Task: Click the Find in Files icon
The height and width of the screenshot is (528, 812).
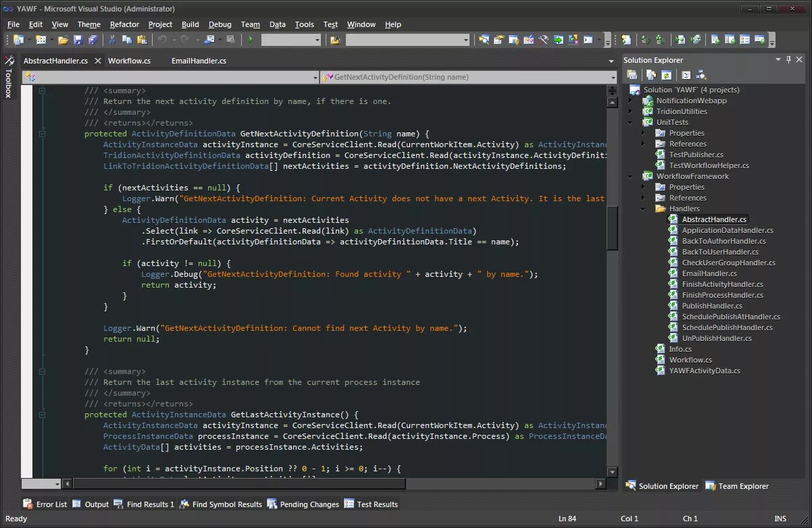Action: [335, 40]
